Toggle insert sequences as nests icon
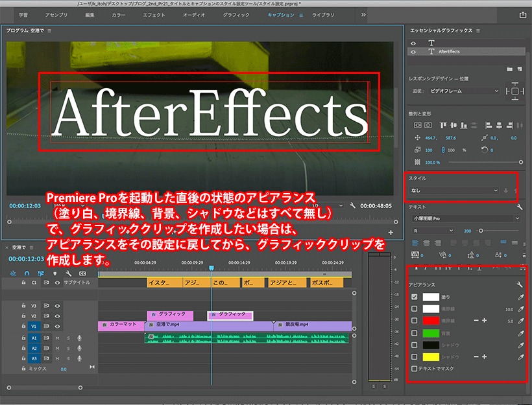Screen dimensions: 532x405 pyautogui.click(x=13, y=273)
